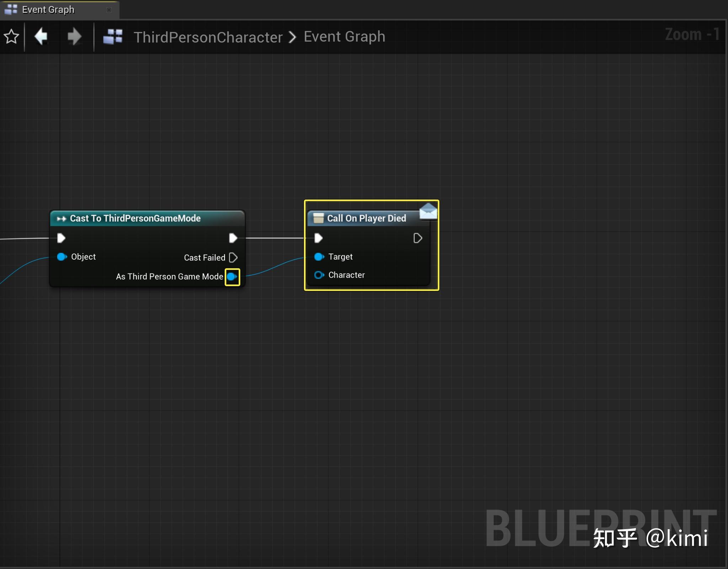
Task: Click the Event Graph breadcrumb label
Action: coord(344,37)
